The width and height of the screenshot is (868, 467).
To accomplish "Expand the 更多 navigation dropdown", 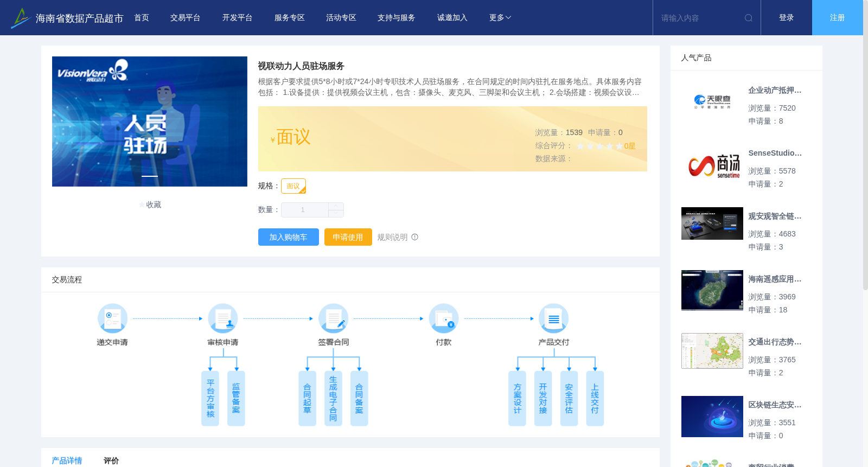I will point(500,18).
